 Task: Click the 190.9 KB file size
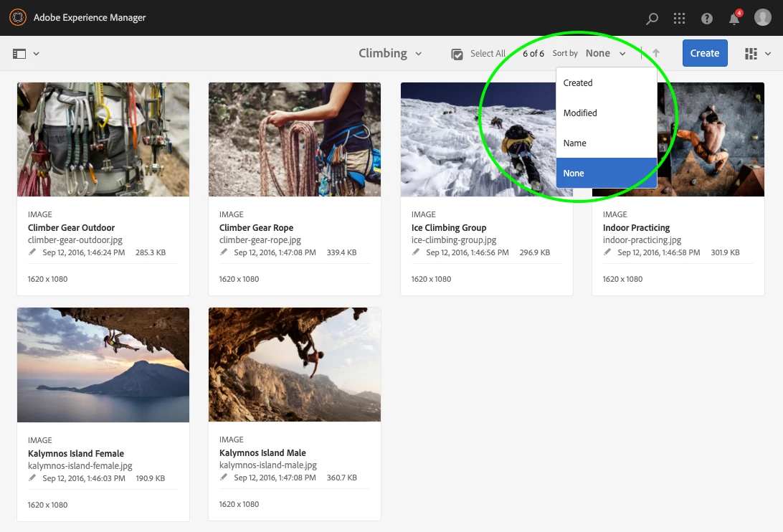pos(151,478)
